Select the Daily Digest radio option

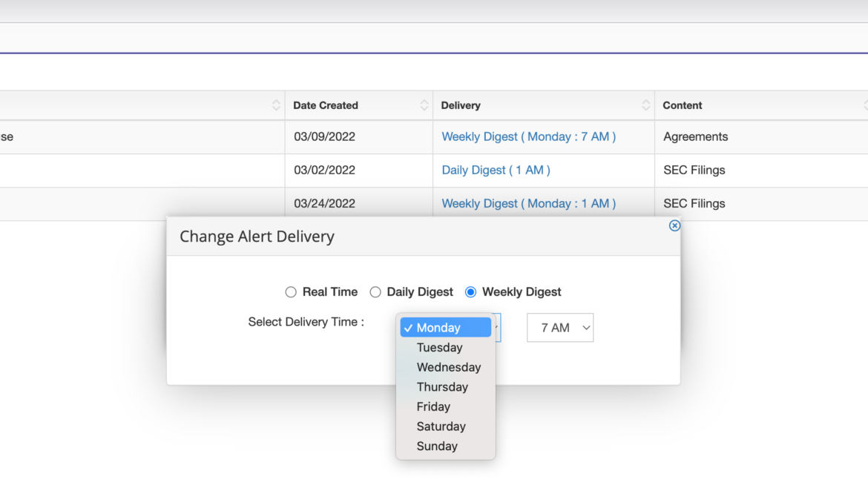(375, 292)
